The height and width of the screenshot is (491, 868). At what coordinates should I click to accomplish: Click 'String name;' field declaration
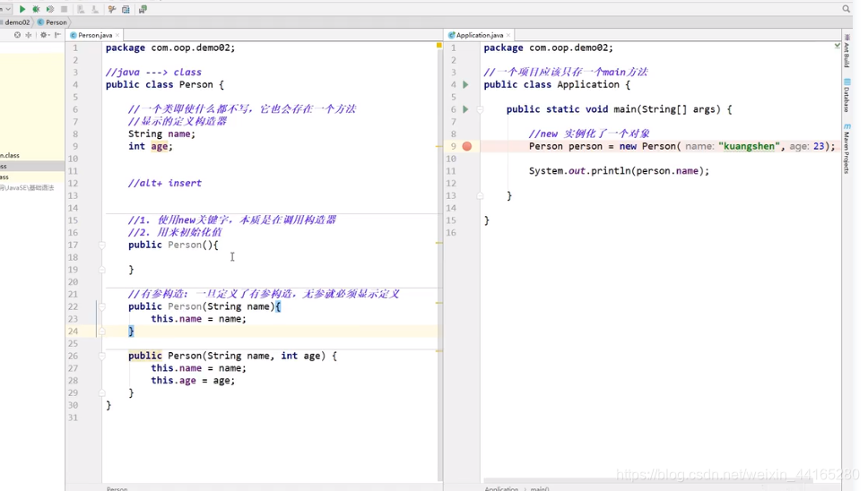click(x=161, y=134)
